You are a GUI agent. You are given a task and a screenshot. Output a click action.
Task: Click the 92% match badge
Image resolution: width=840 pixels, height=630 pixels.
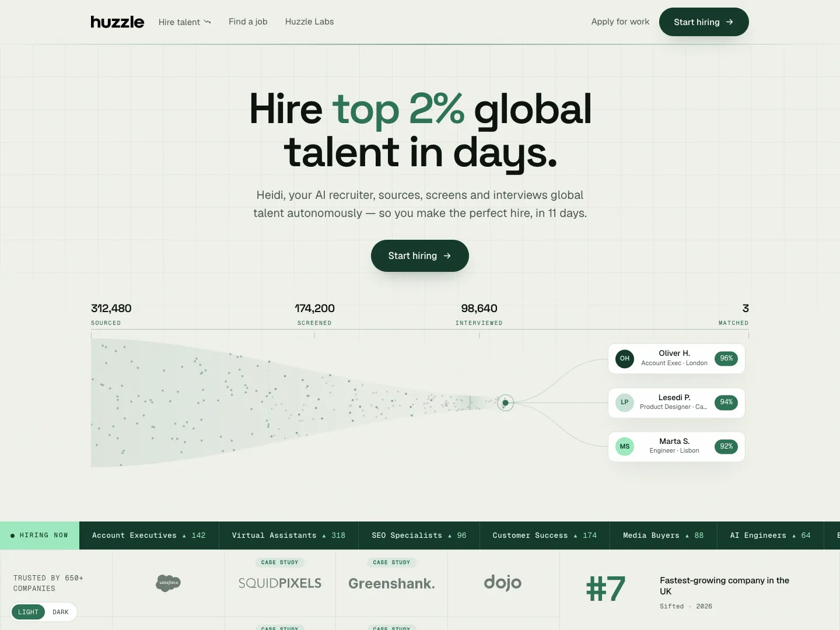coord(726,446)
